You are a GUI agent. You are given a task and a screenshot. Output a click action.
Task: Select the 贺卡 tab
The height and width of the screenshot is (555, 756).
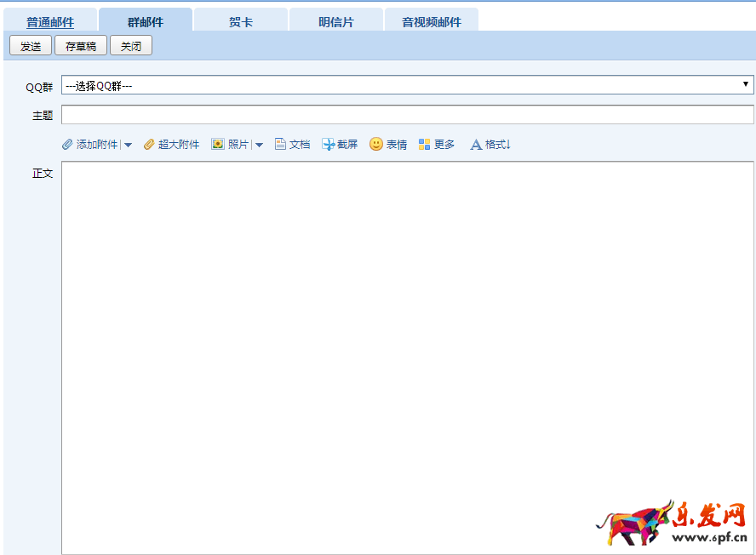pyautogui.click(x=241, y=22)
